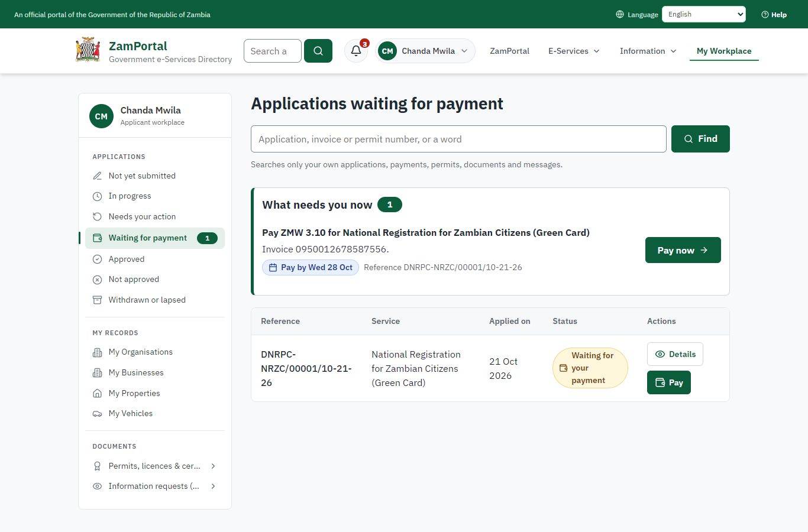The height and width of the screenshot is (532, 808).
Task: Select Waiting for payment in sidebar
Action: tap(155, 238)
